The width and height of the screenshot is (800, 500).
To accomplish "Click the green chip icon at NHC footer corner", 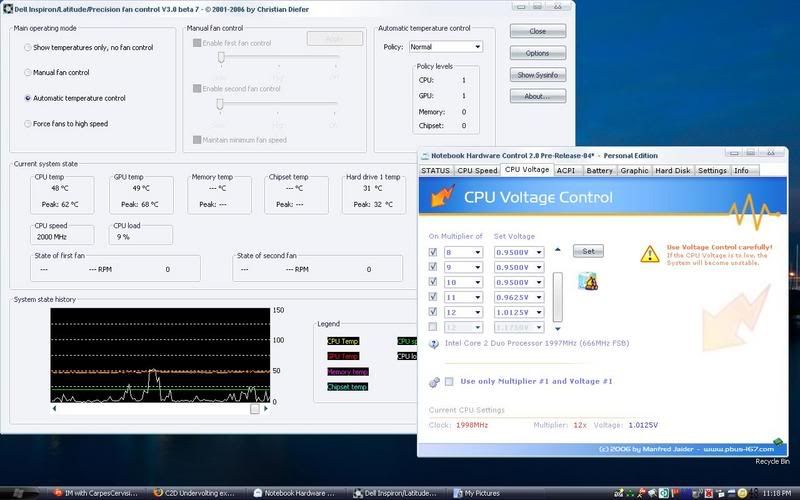I will (778, 441).
